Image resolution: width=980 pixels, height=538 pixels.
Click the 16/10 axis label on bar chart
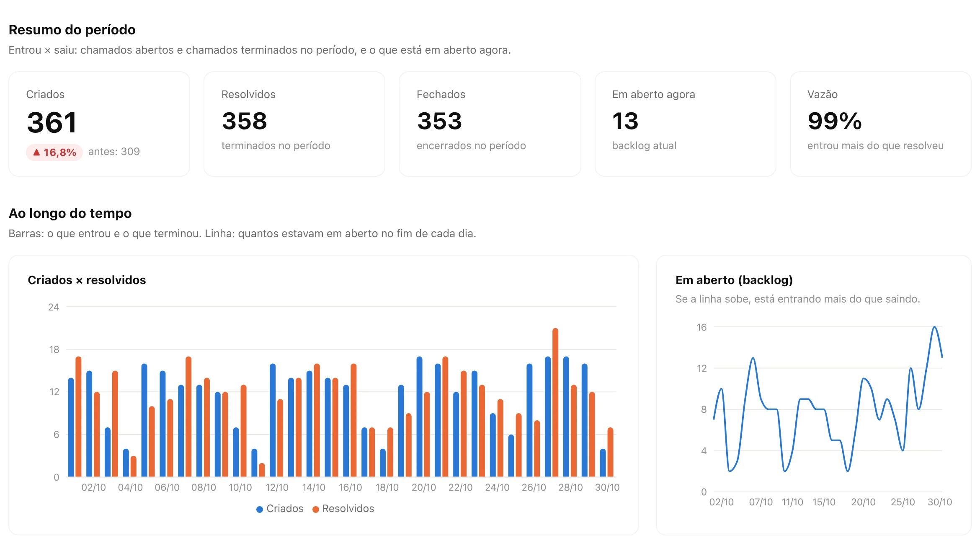[350, 488]
